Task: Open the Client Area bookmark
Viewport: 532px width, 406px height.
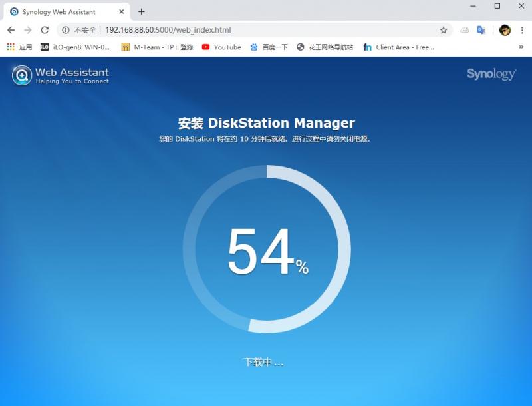Action: (x=398, y=47)
